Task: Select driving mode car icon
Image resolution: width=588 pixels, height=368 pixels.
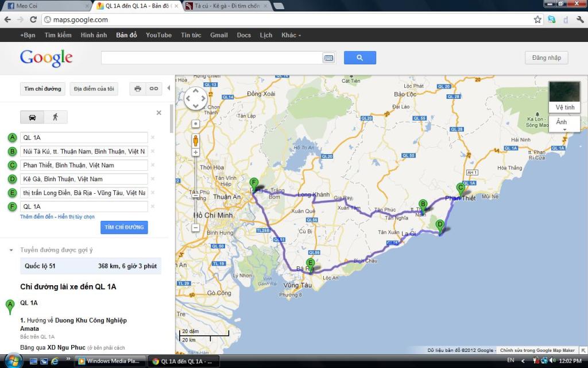Action: (x=32, y=117)
